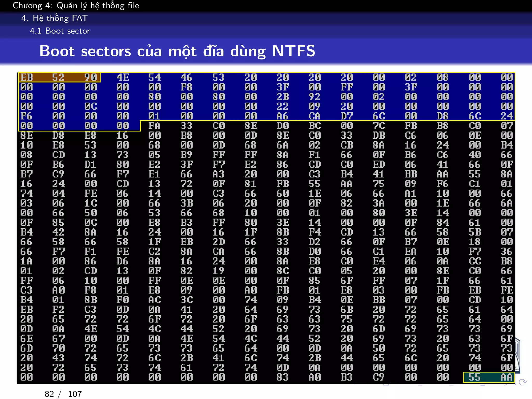Click the hex byte 'ED'

pos(379,165)
